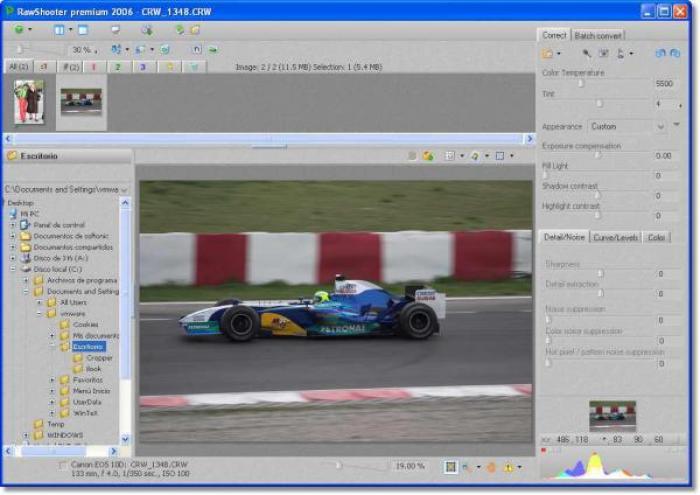This screenshot has height=495, width=700.
Task: Open the layout options dropdown arrow
Action: pyautogui.click(x=71, y=30)
